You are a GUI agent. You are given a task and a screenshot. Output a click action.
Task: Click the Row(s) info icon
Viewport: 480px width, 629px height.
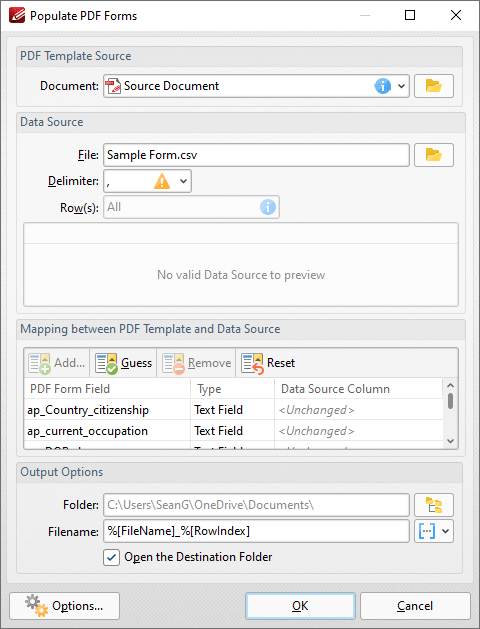click(x=268, y=207)
